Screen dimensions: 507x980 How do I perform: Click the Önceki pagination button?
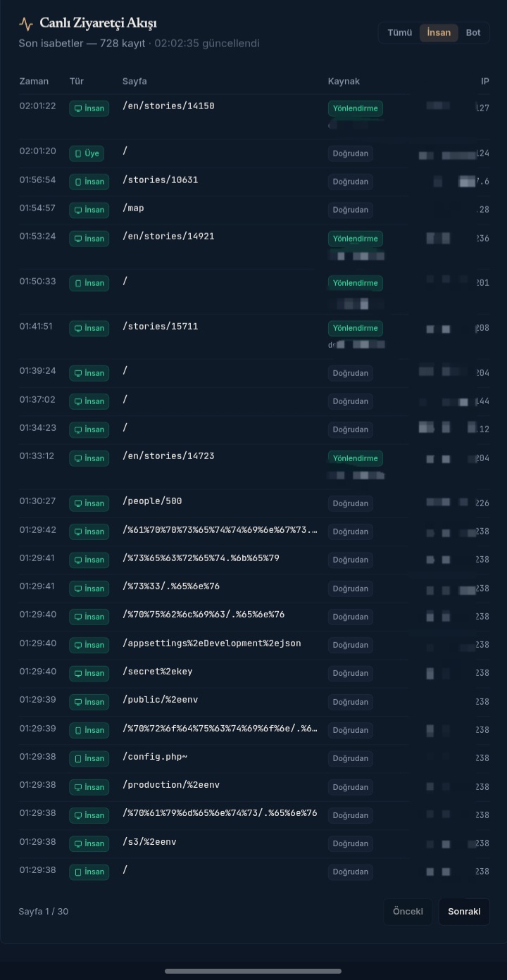pyautogui.click(x=408, y=912)
